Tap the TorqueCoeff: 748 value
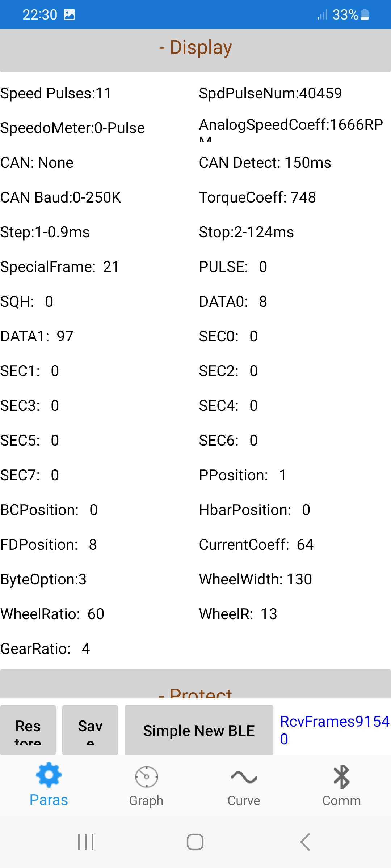 [x=257, y=197]
